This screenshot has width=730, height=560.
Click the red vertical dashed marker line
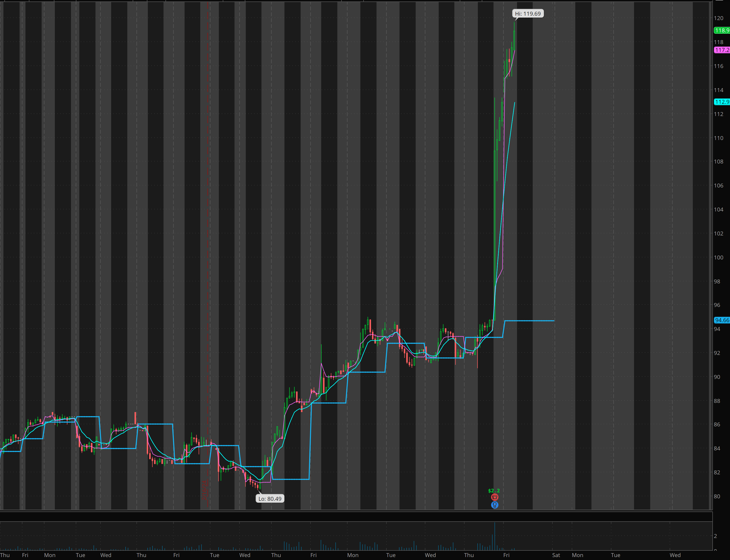(x=208, y=233)
